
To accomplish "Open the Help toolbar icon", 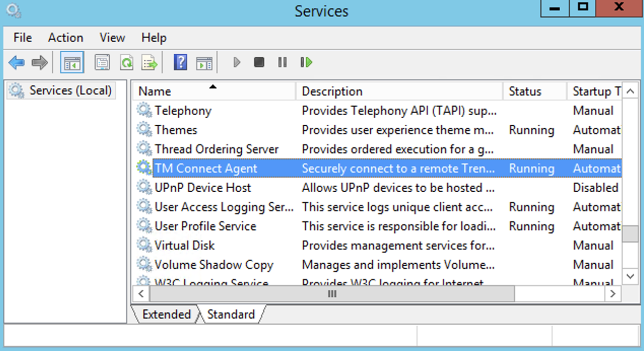I will coord(180,63).
